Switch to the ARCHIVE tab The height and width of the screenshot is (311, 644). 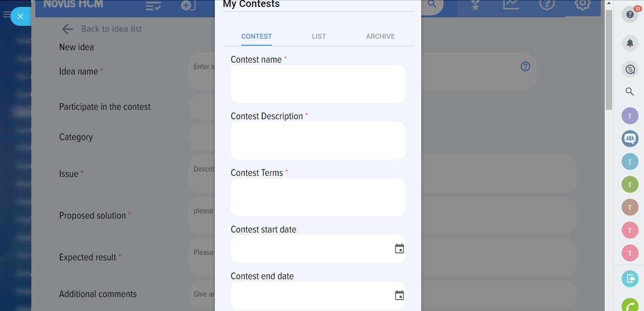pyautogui.click(x=380, y=36)
